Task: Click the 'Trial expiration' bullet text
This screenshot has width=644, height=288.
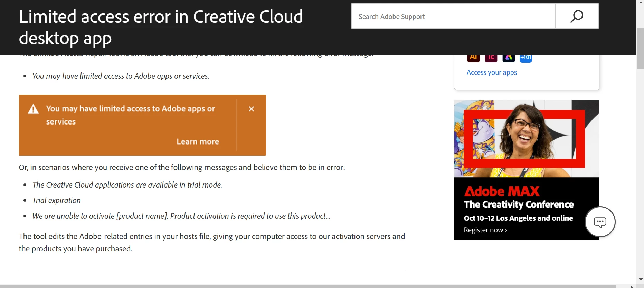Action: pyautogui.click(x=56, y=200)
